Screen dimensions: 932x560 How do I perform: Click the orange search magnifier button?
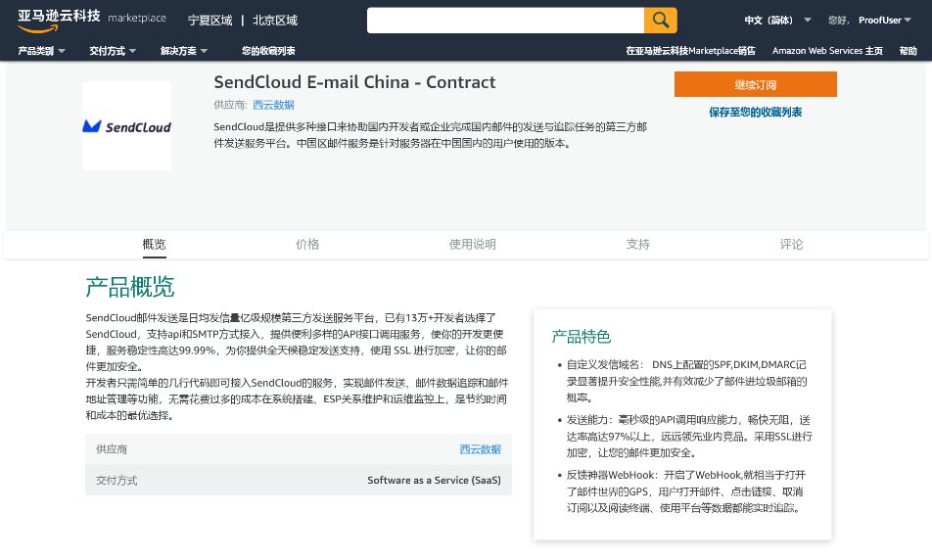point(661,21)
